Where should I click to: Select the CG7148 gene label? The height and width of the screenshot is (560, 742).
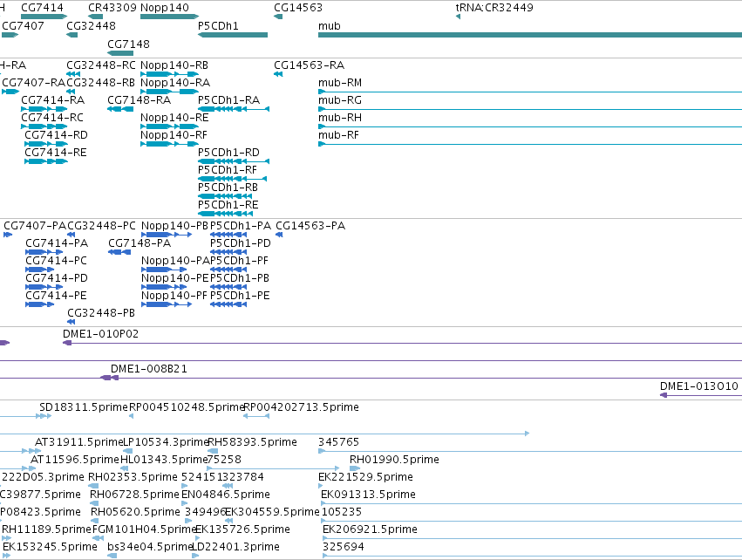tap(129, 44)
